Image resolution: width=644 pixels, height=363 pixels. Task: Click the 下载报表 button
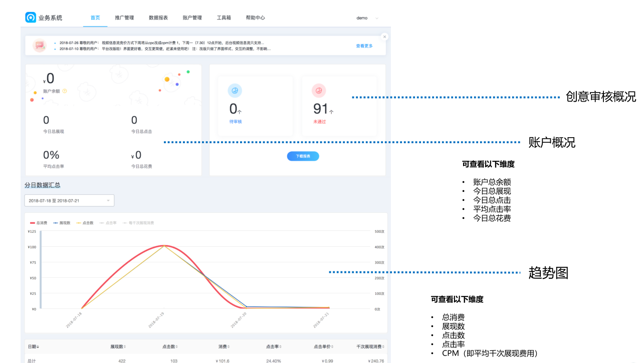303,156
